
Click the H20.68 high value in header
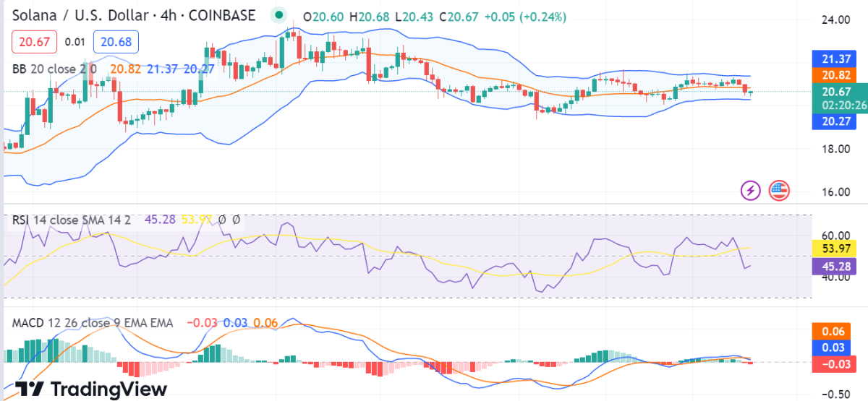click(x=371, y=17)
